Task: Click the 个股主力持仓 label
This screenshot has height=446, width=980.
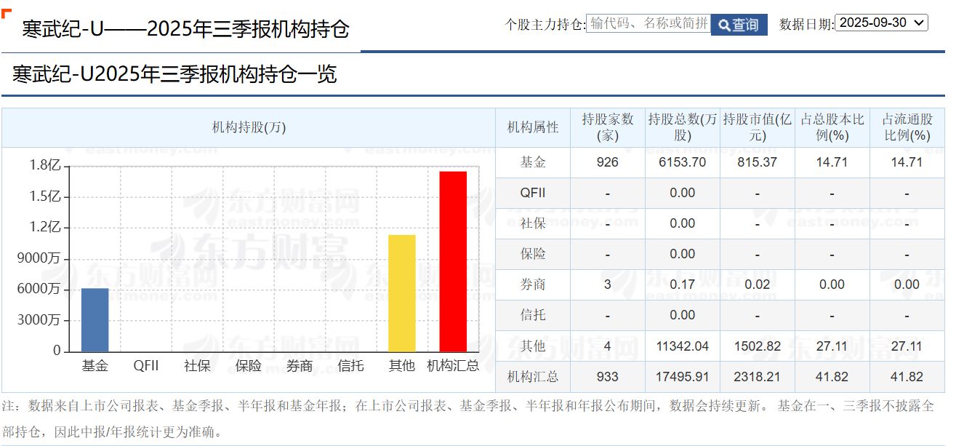Action: point(545,24)
